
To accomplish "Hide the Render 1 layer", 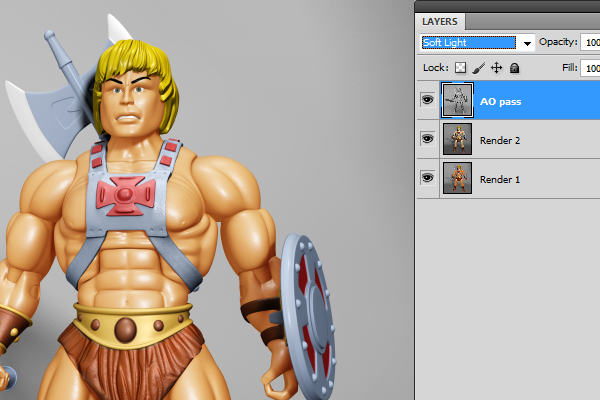I will (x=427, y=178).
